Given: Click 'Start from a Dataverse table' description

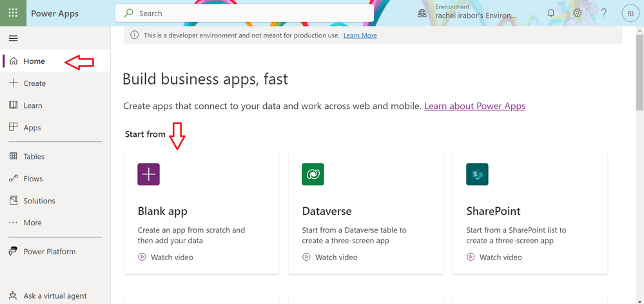Looking at the screenshot, I should tap(354, 236).
